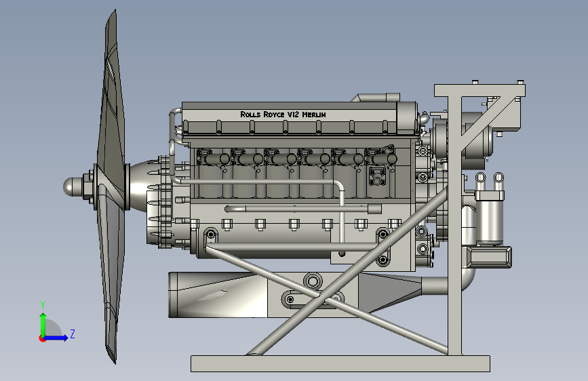Select the propeller spinner nose cone
Image resolution: width=588 pixels, height=381 pixels.
click(x=72, y=186)
